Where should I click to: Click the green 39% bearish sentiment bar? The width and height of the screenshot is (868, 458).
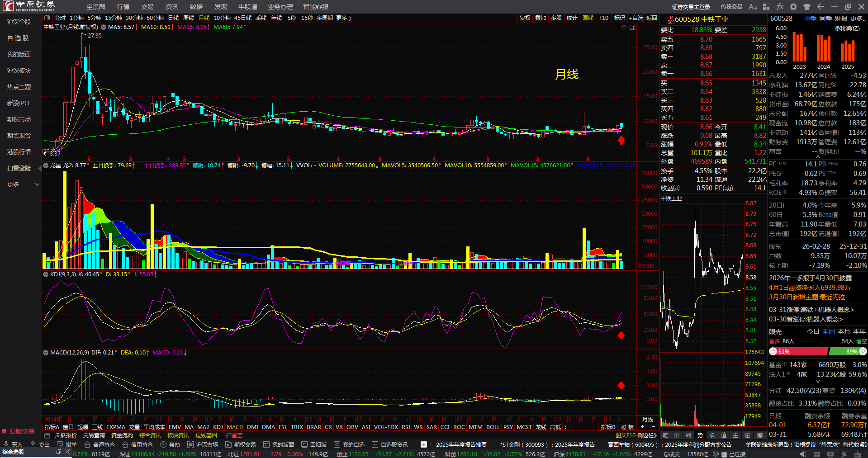click(848, 351)
